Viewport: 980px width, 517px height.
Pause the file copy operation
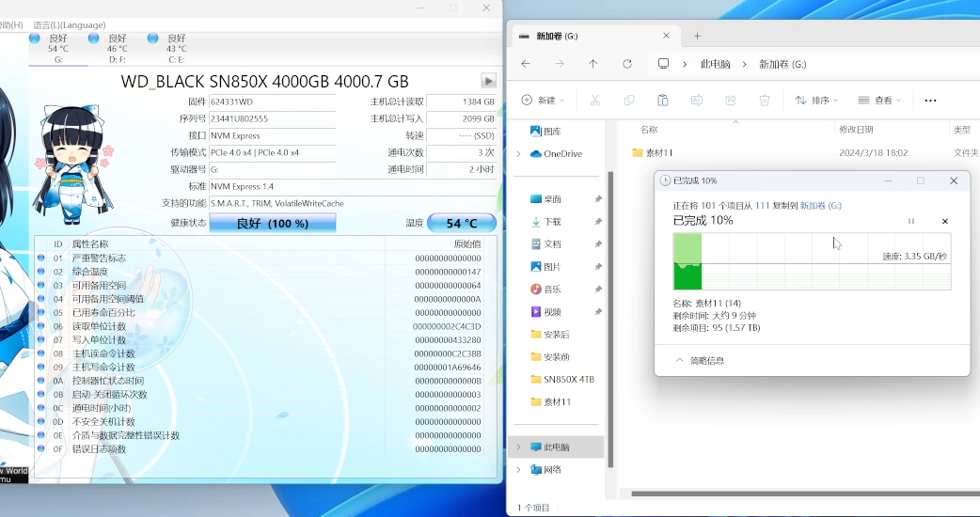click(x=910, y=221)
